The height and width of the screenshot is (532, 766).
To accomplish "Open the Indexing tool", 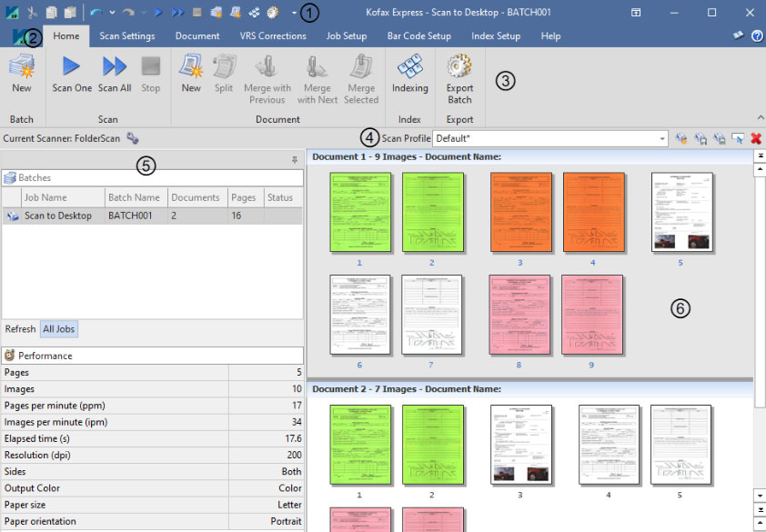I will (x=409, y=67).
